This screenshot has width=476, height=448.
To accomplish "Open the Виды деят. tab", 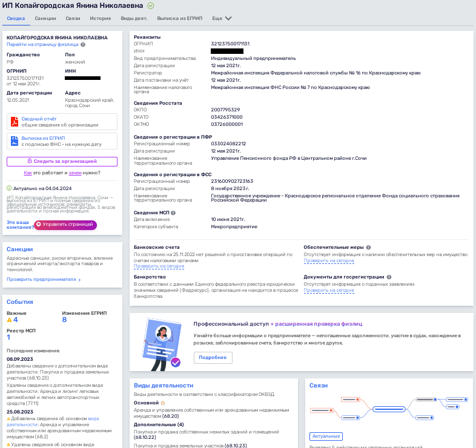I will tap(134, 19).
